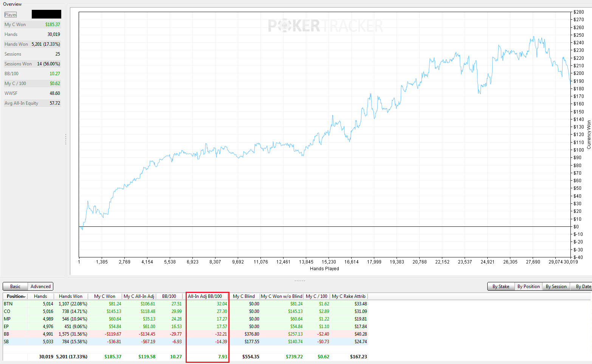Sort table by Hands Won column

[x=71, y=296]
